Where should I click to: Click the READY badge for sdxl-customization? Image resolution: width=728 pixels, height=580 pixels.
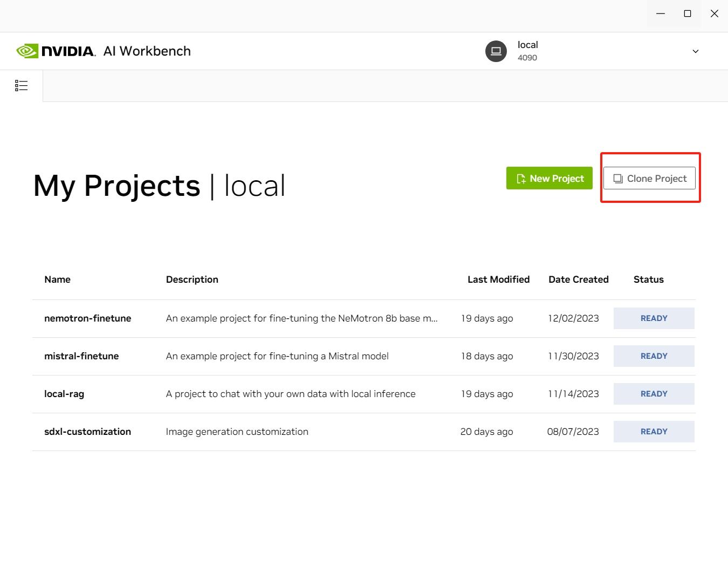tap(654, 431)
